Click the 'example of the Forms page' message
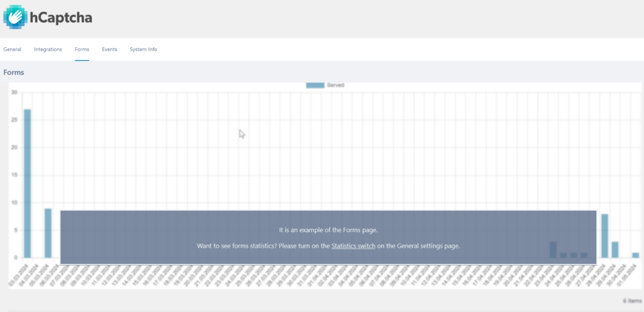This screenshot has height=312, width=644. pos(328,230)
